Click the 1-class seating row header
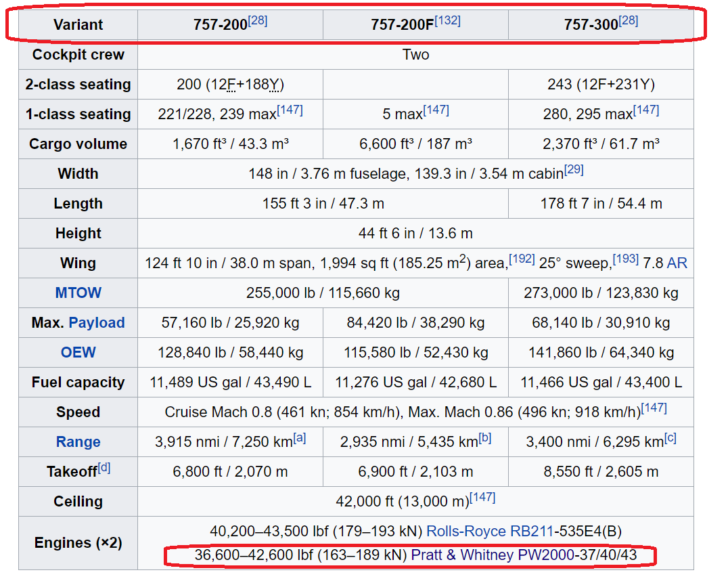 click(x=78, y=114)
